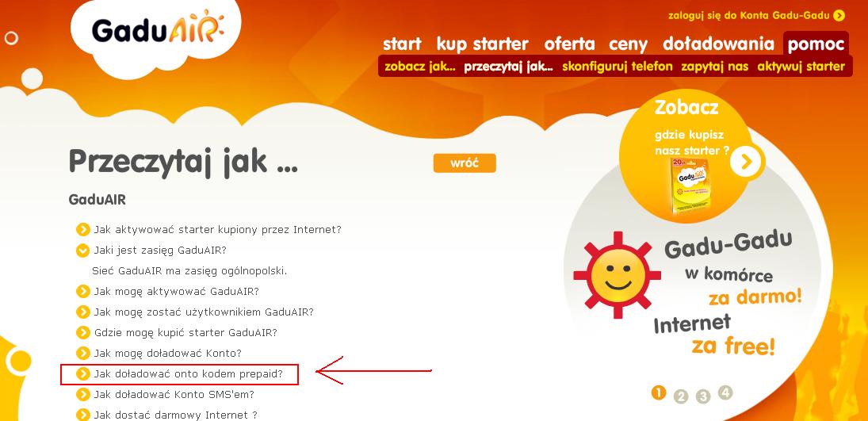Click the smiling sun Gadu-Gadu icon
The image size is (868, 421).
click(x=618, y=275)
